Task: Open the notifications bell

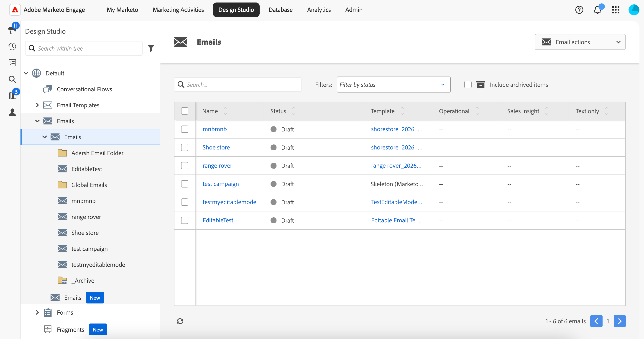Action: (598, 10)
